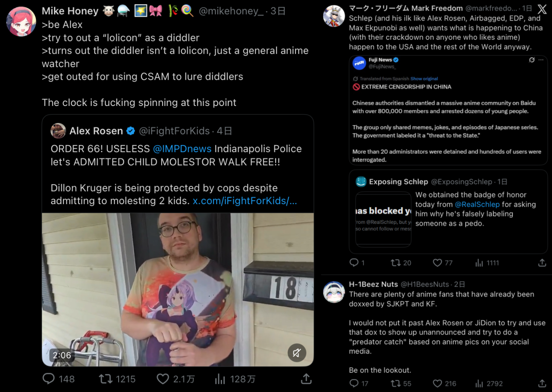This screenshot has width=552, height=392.
Task: Follow the x.com/iFightForKids link
Action: (245, 201)
